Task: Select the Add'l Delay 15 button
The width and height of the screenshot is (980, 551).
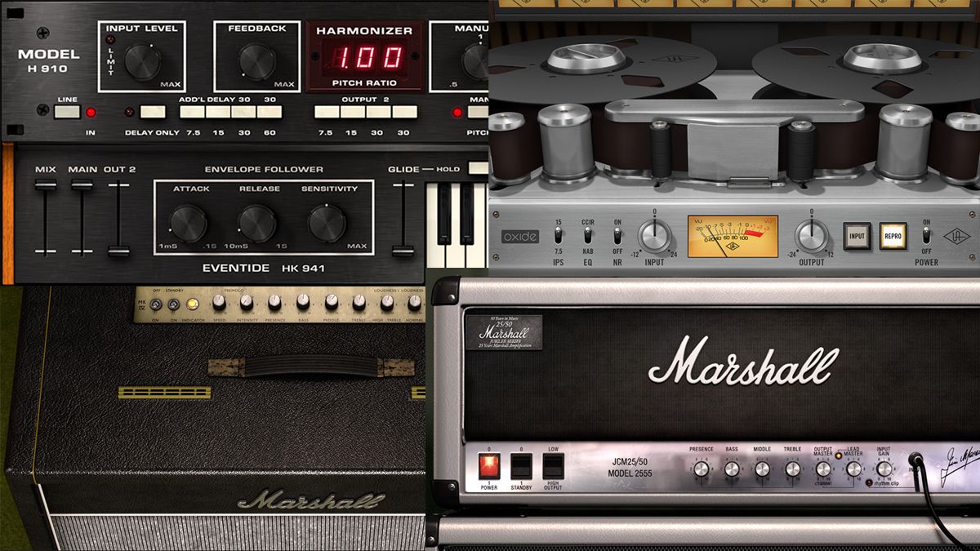Action: click(x=218, y=112)
